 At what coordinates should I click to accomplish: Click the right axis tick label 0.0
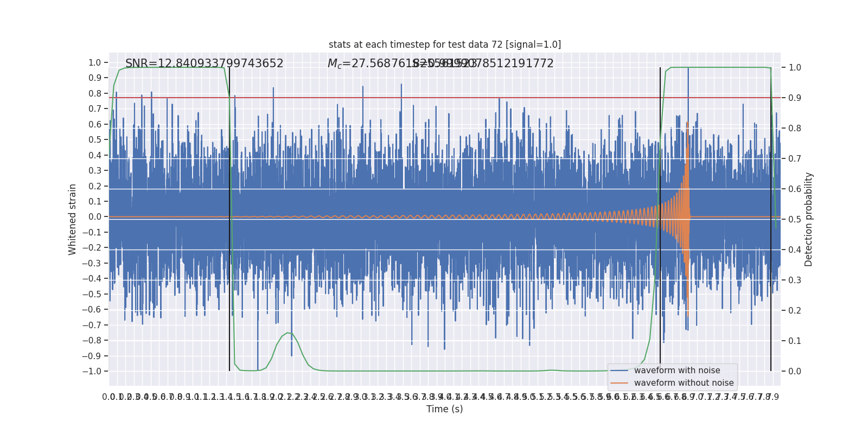795,371
